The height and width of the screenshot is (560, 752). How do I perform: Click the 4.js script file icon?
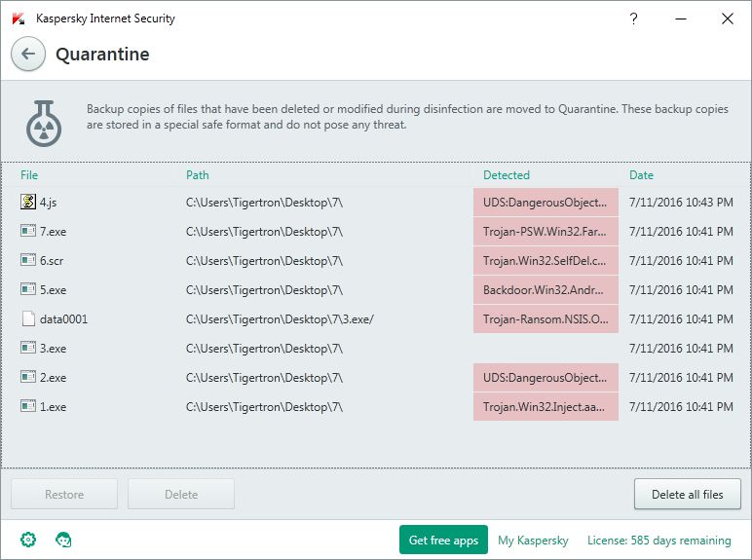tap(28, 202)
